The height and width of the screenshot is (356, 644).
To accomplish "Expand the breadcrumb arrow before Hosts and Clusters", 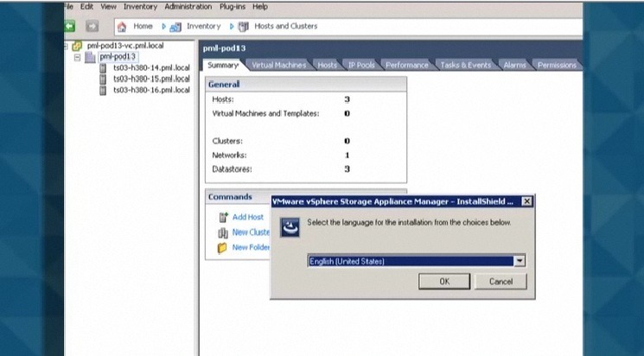I will tap(231, 26).
